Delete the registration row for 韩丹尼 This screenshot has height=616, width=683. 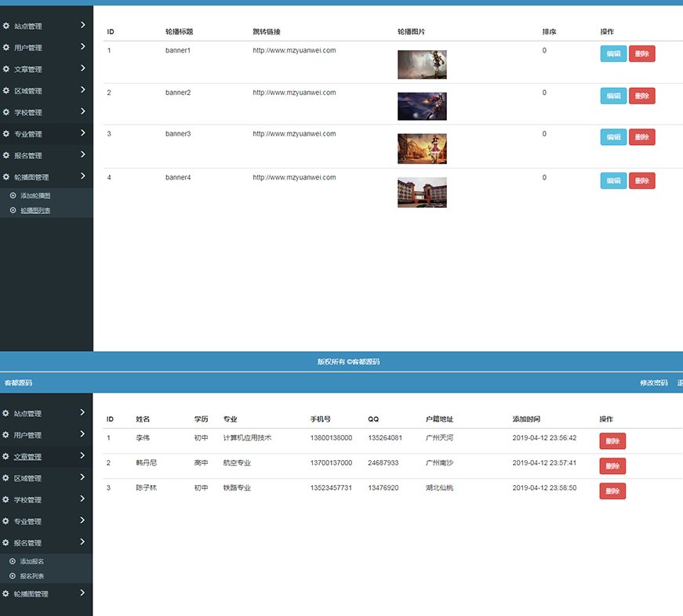(x=612, y=466)
